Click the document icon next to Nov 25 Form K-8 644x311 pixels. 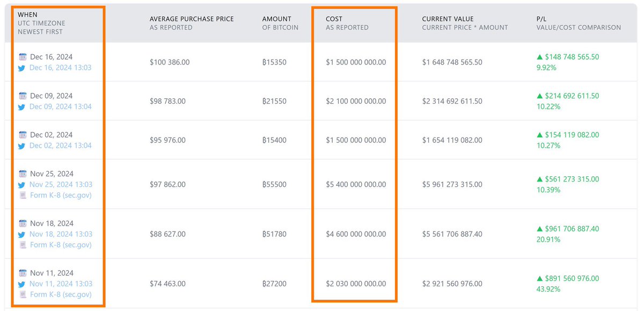23,196
